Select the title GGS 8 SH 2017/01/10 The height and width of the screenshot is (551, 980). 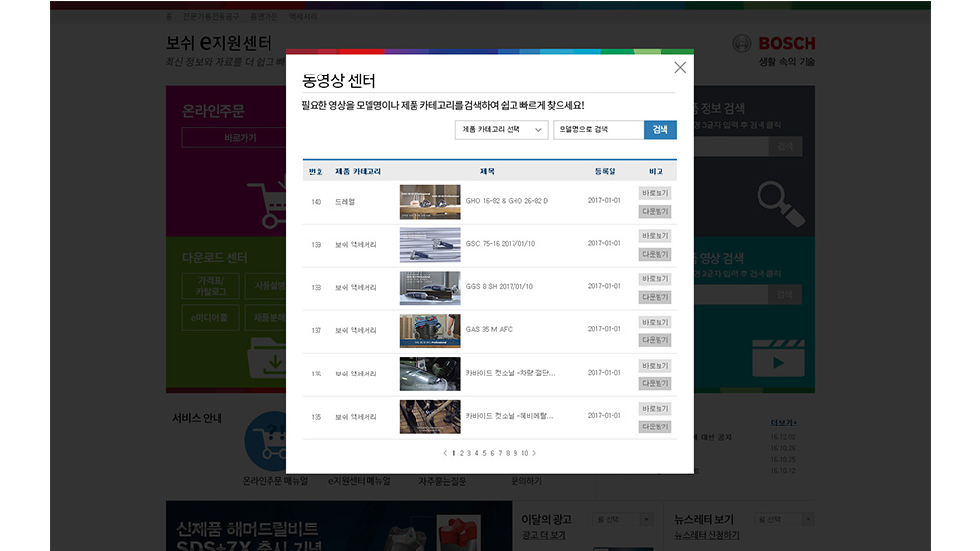(500, 287)
